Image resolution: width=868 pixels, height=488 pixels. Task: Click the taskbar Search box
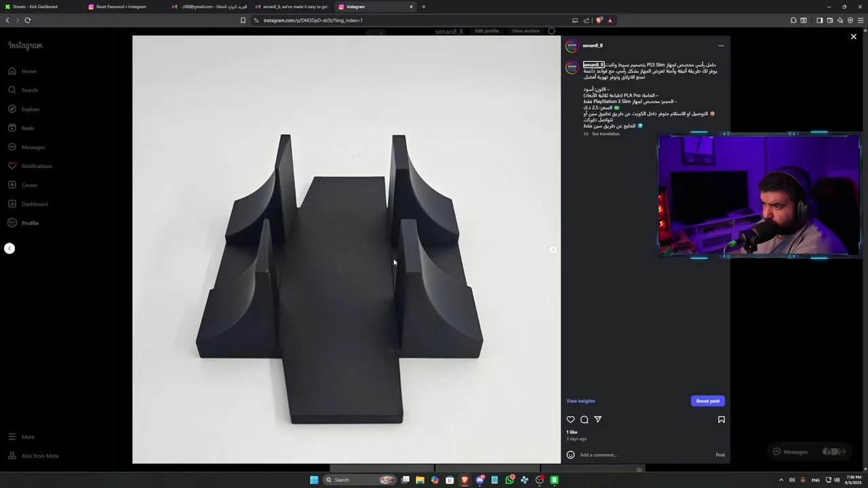360,480
